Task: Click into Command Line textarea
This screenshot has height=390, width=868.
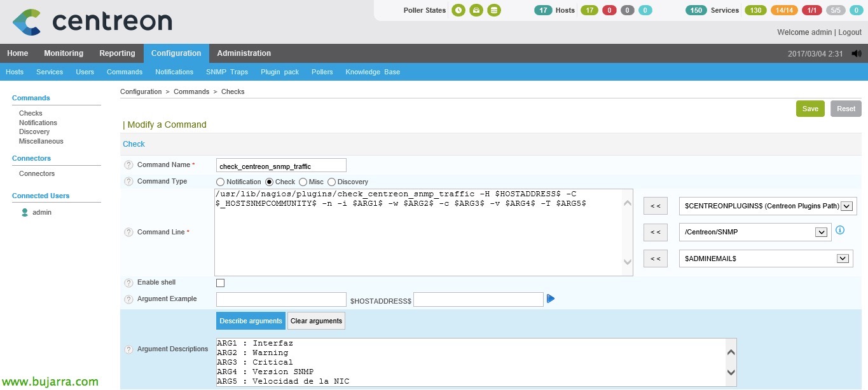Action: coord(424,232)
